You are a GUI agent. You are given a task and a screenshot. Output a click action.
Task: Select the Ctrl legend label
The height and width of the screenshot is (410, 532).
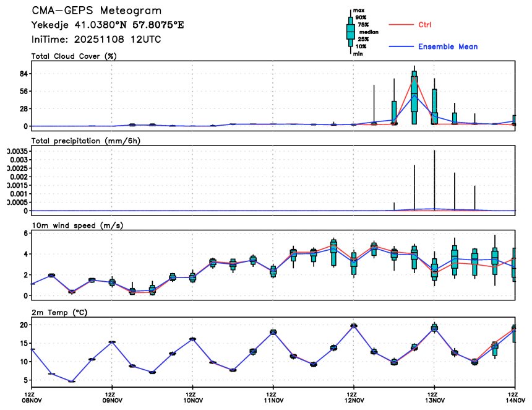tap(425, 25)
